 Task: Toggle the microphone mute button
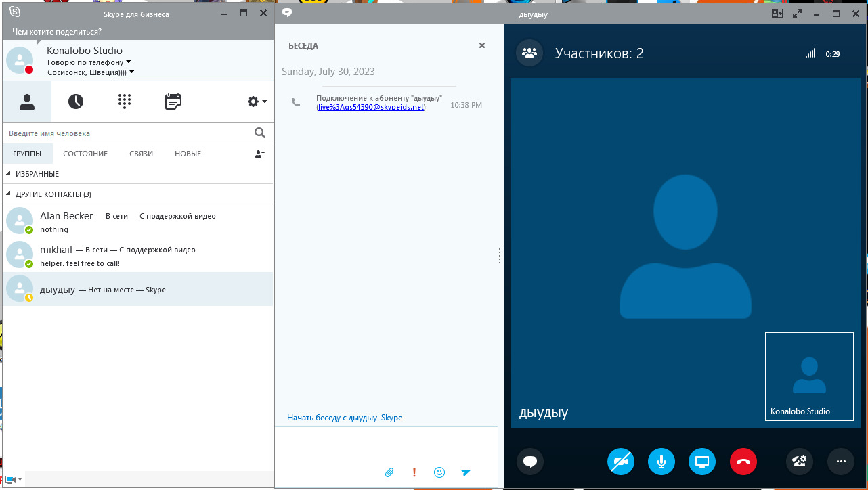pos(661,462)
